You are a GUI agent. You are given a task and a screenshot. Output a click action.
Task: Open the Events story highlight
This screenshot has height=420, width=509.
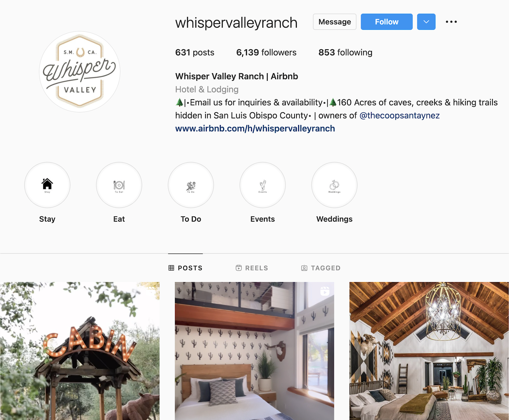click(x=262, y=185)
